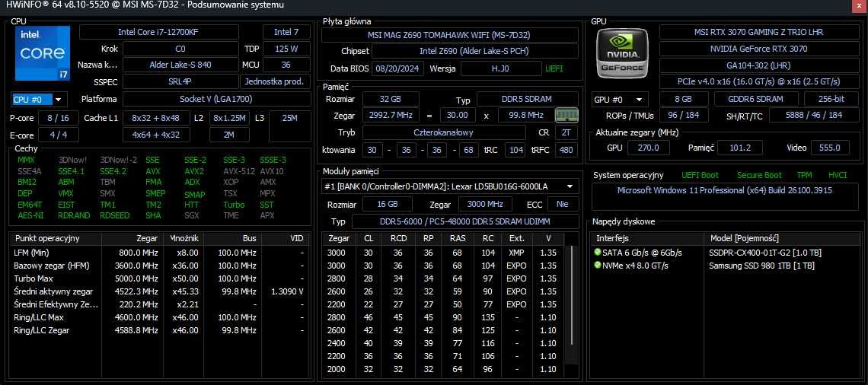Click the MSI RTX 3070 GAMING Z TRIO LHR field
This screenshot has width=868, height=385.
[759, 32]
